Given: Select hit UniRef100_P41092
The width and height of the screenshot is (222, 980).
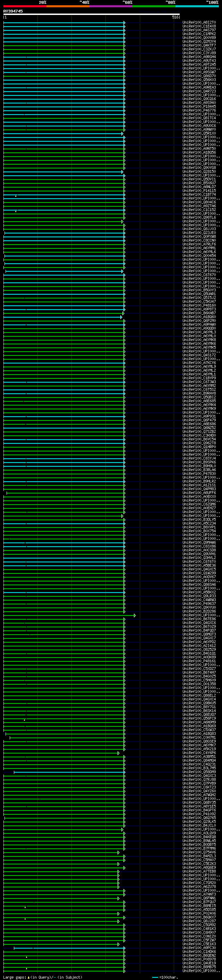Looking at the screenshot, I should tap(199, 814).
